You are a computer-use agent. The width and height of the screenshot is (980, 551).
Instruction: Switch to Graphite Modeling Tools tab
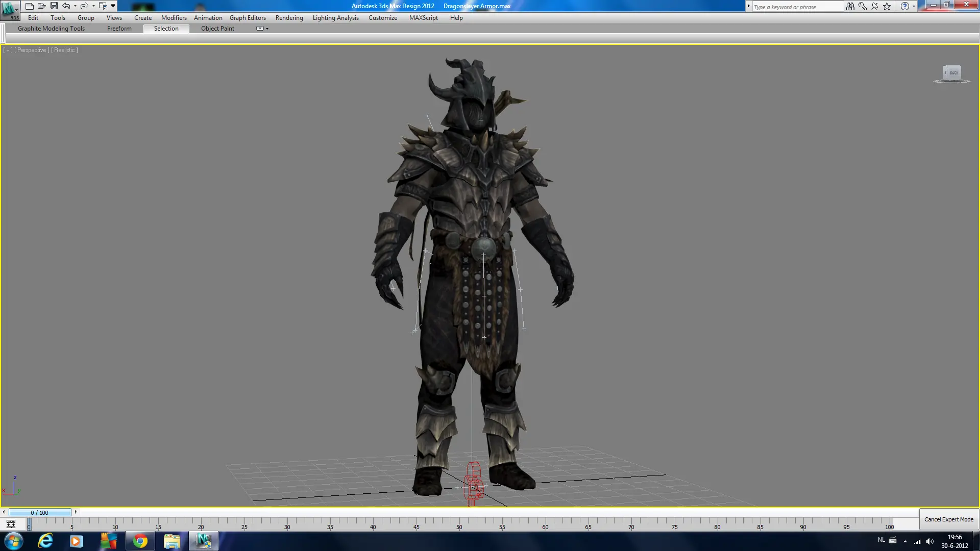51,29
